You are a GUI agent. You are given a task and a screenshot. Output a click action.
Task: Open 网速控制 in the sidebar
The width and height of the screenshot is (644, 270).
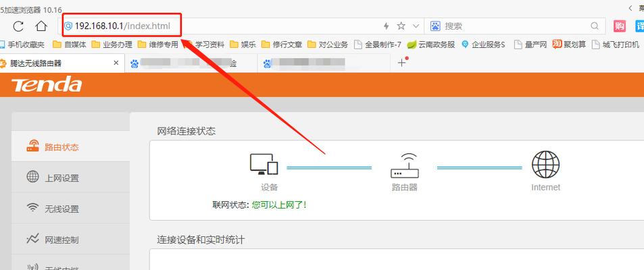[x=71, y=239]
